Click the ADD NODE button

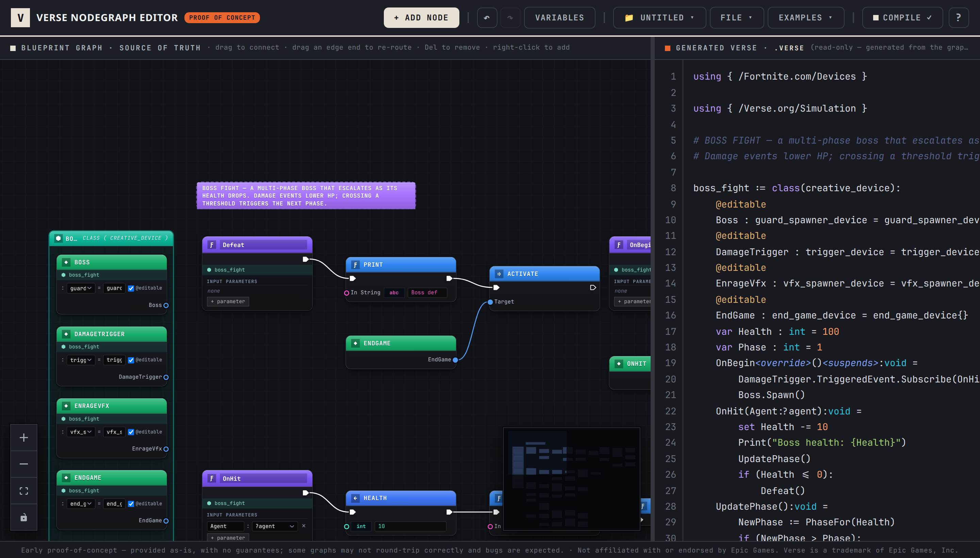421,18
